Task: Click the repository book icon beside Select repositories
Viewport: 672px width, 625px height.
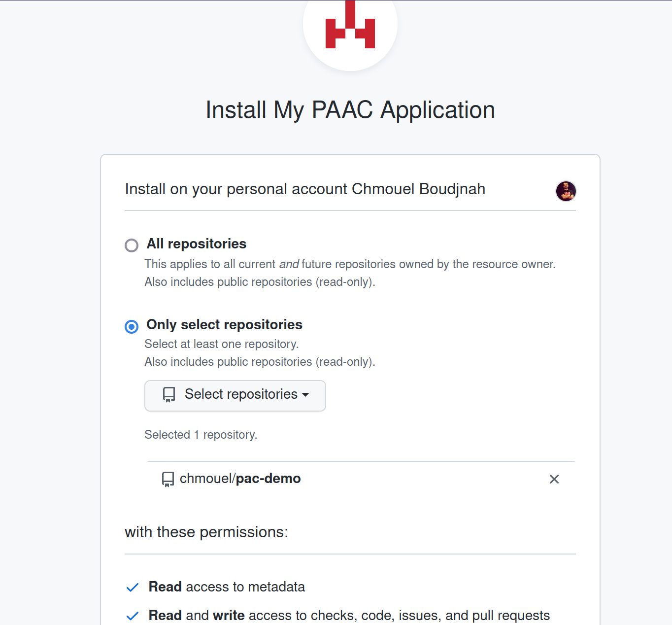Action: click(x=169, y=395)
